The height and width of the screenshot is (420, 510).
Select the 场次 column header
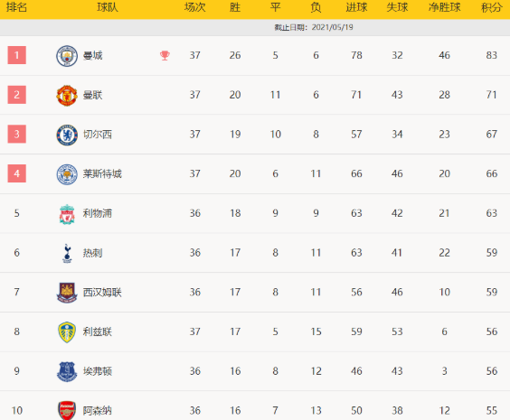pyautogui.click(x=194, y=7)
